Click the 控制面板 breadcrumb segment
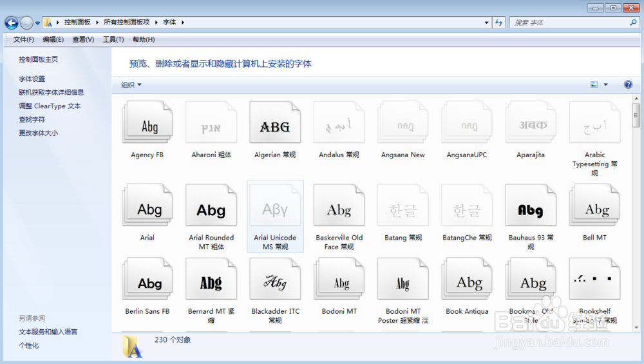Viewport: 644px width, 364px height. [77, 22]
